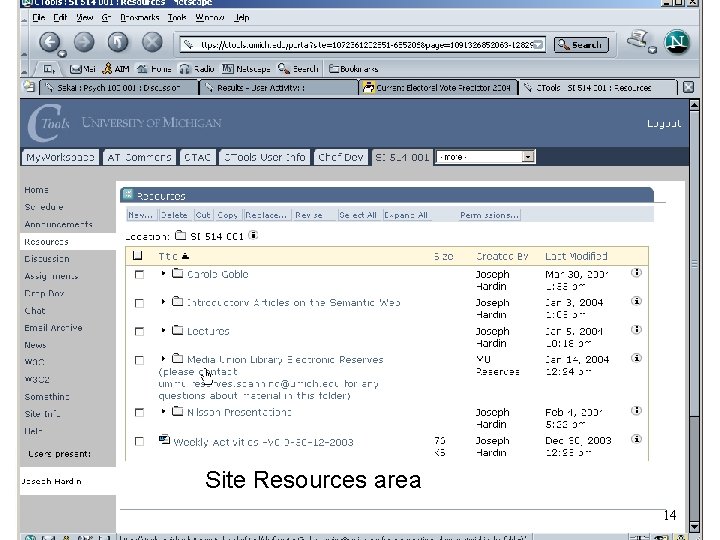Sort by Title column header
Image resolution: width=720 pixels, height=540 pixels.
click(174, 256)
